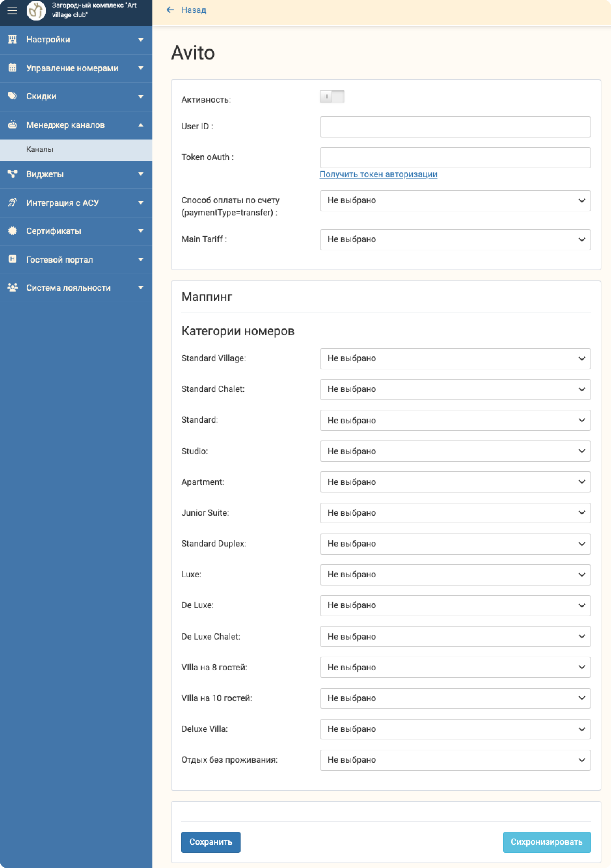The height and width of the screenshot is (868, 611).
Task: Focus the Token oAuth input field
Action: tap(455, 158)
